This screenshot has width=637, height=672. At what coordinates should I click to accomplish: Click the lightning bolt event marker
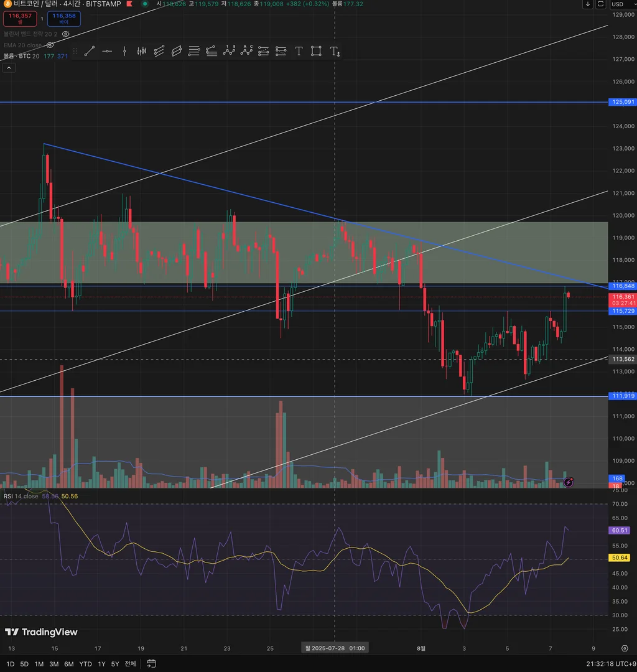point(569,482)
